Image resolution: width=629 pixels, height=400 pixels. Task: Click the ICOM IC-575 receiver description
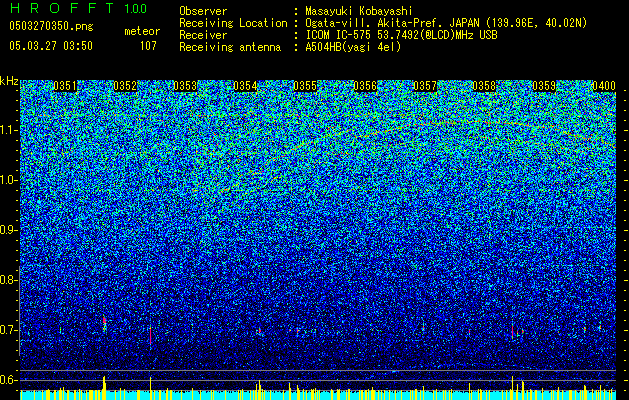401,35
